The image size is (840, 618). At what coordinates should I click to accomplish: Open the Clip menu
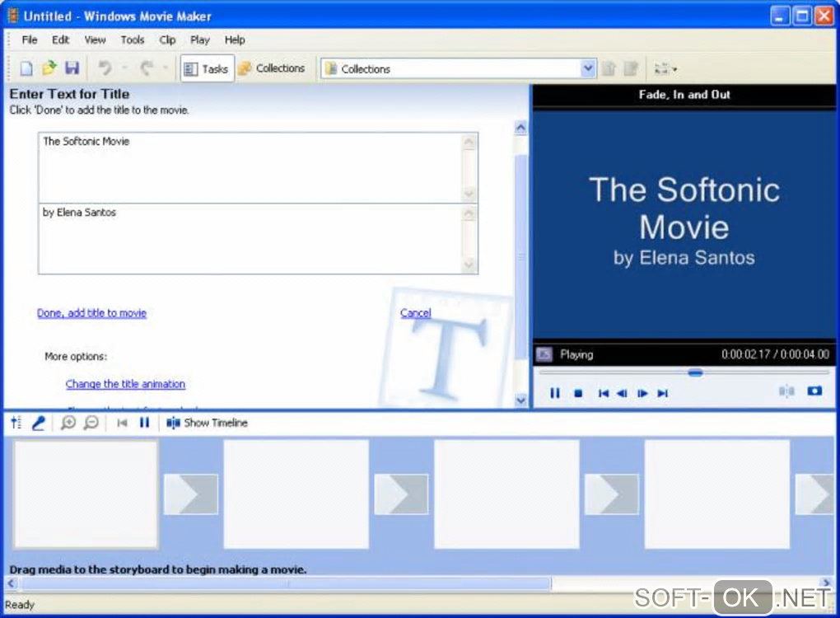(x=167, y=40)
